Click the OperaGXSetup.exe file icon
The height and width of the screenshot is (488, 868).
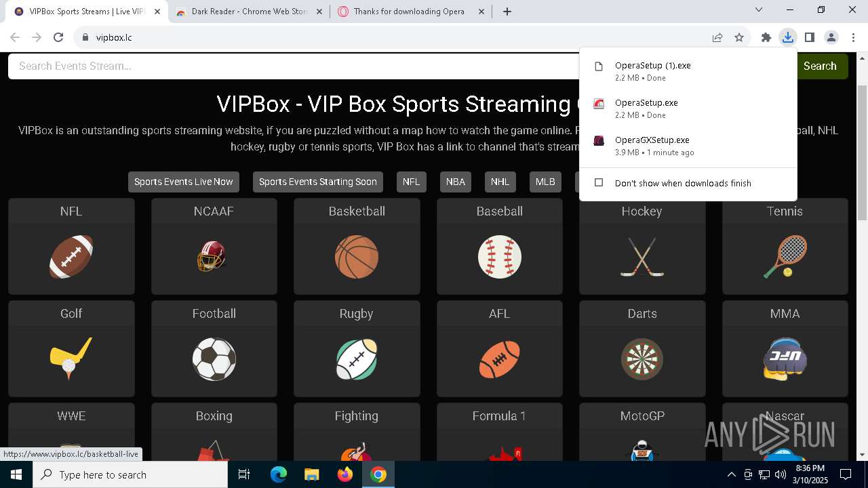point(599,141)
